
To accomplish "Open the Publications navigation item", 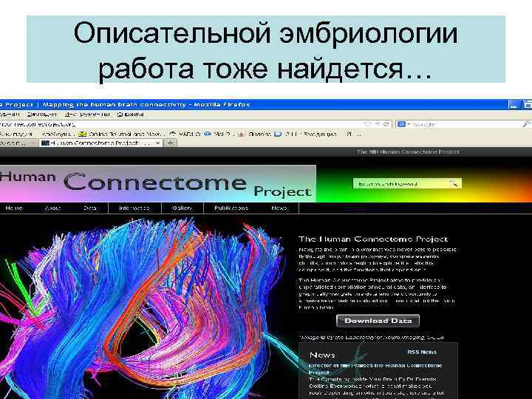I will click(231, 208).
